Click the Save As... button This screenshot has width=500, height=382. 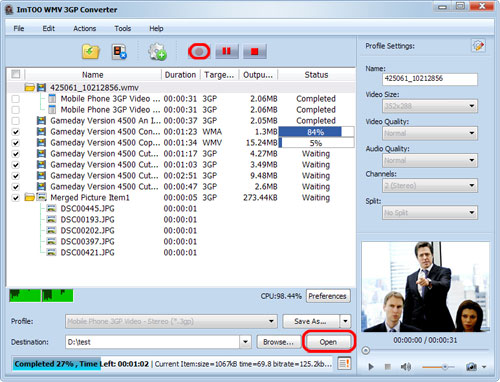pos(310,321)
